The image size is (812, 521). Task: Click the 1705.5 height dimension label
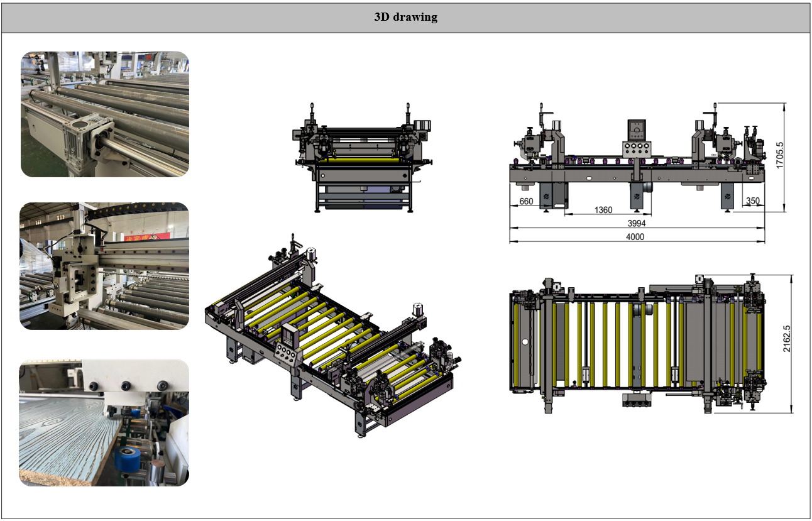pyautogui.click(x=780, y=156)
